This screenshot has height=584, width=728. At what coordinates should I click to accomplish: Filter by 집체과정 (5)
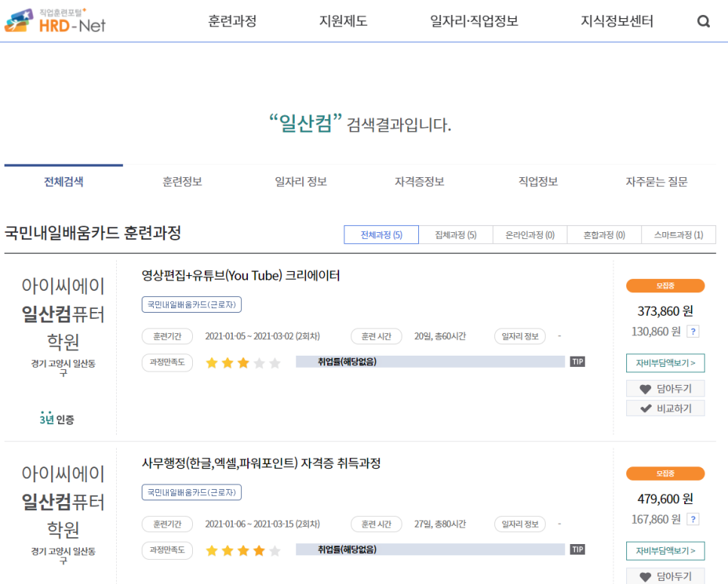click(455, 235)
